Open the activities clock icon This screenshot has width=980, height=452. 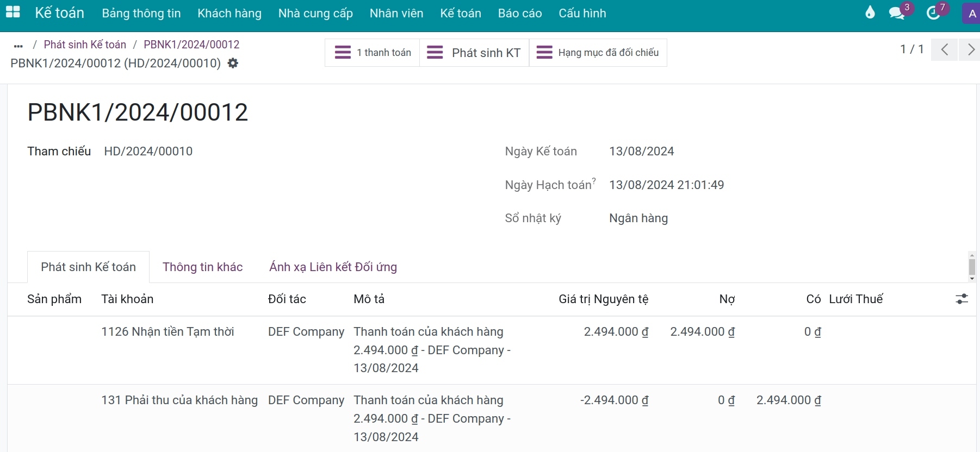point(934,12)
